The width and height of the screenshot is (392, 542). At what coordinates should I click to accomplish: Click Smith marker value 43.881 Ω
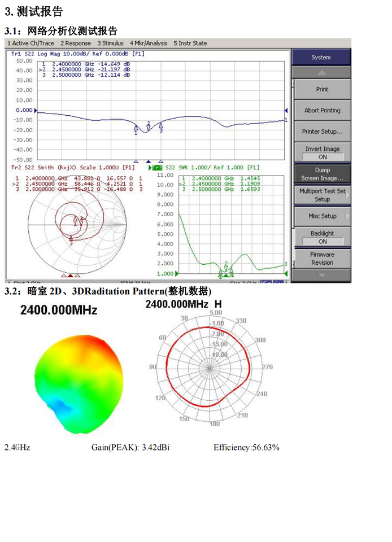click(x=87, y=178)
